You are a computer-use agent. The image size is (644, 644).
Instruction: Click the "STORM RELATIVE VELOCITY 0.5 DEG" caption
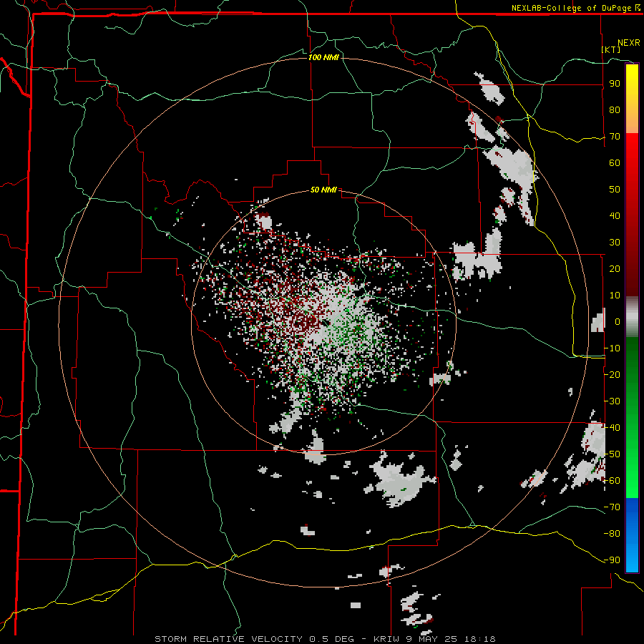(254, 639)
